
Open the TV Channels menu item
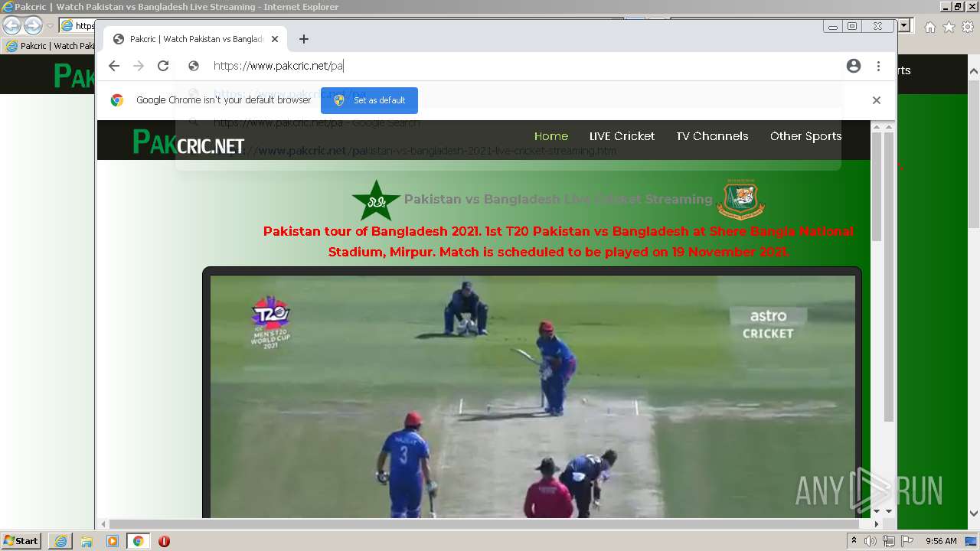(x=712, y=136)
